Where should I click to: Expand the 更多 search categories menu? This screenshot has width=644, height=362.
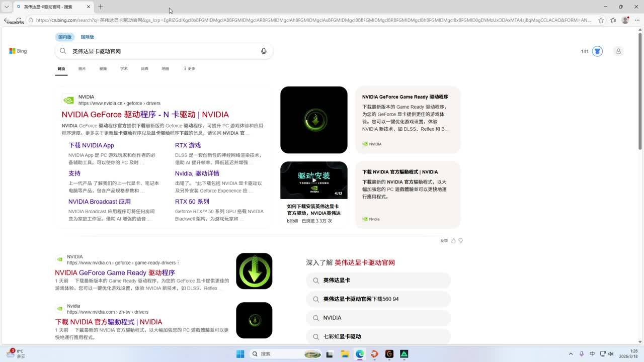pos(189,69)
